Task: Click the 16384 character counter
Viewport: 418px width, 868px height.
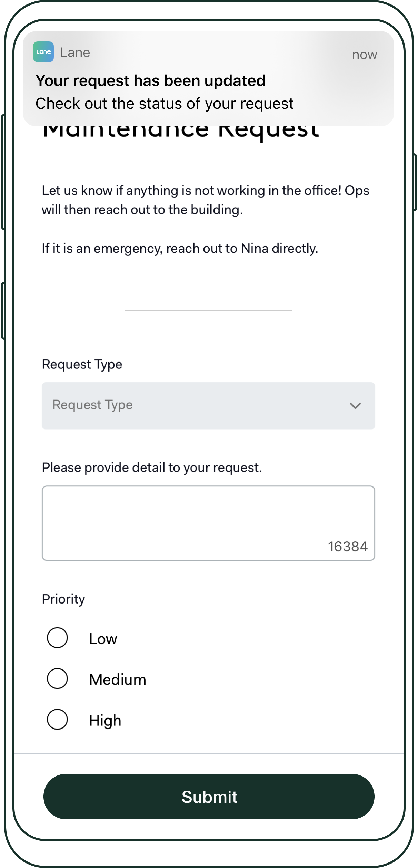Action: (x=348, y=546)
